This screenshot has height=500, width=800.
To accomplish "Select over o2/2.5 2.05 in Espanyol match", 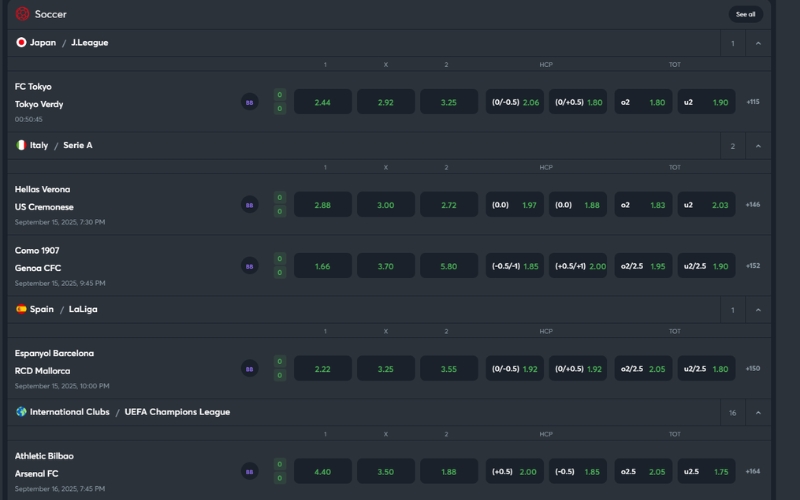I will (x=643, y=368).
